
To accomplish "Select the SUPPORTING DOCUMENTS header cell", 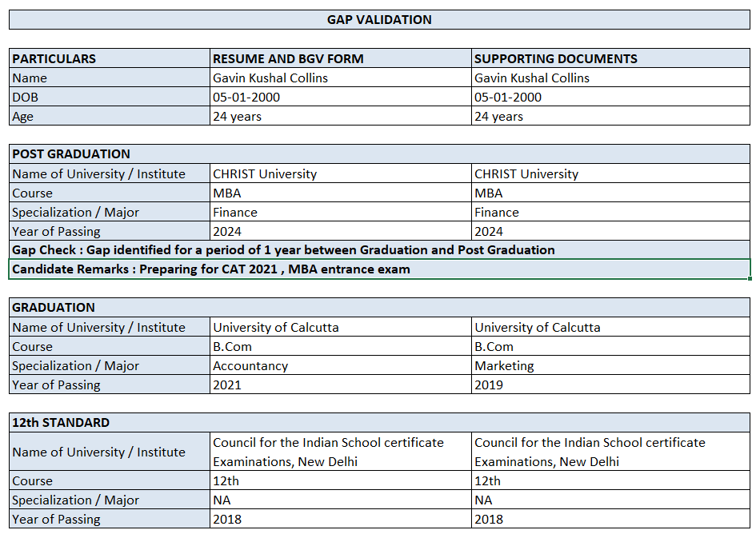I will point(610,58).
